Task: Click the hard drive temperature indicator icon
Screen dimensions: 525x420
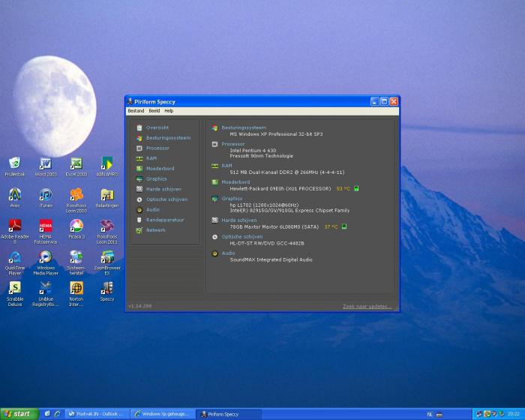Action: coord(343,226)
